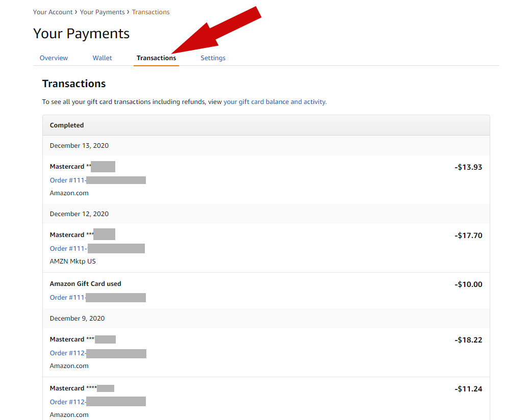
Task: Select the December 9, 2020 date row
Action: pos(77,318)
